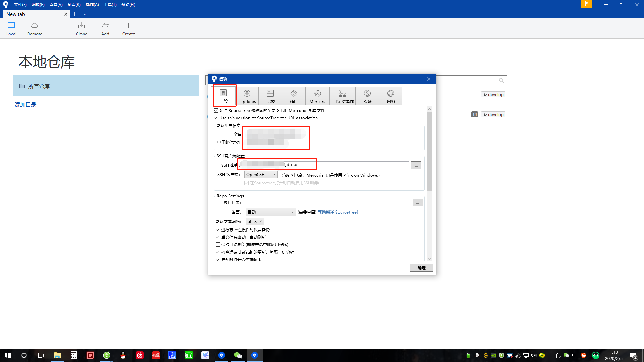Click the 项目目录 path input field

[328, 203]
